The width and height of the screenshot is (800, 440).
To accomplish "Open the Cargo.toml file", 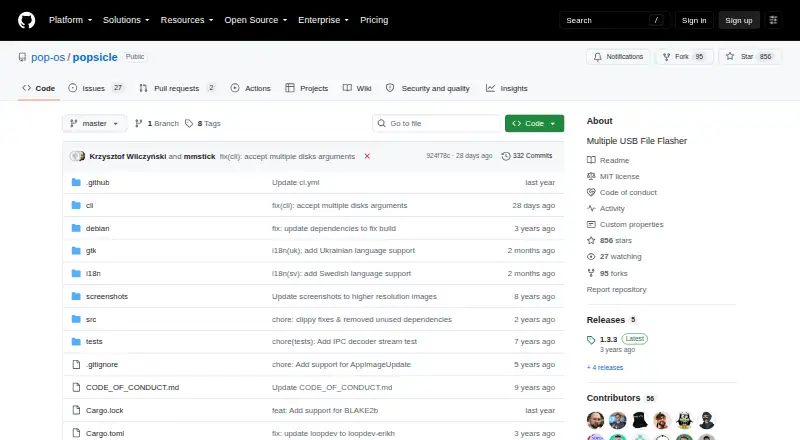I will 105,433.
